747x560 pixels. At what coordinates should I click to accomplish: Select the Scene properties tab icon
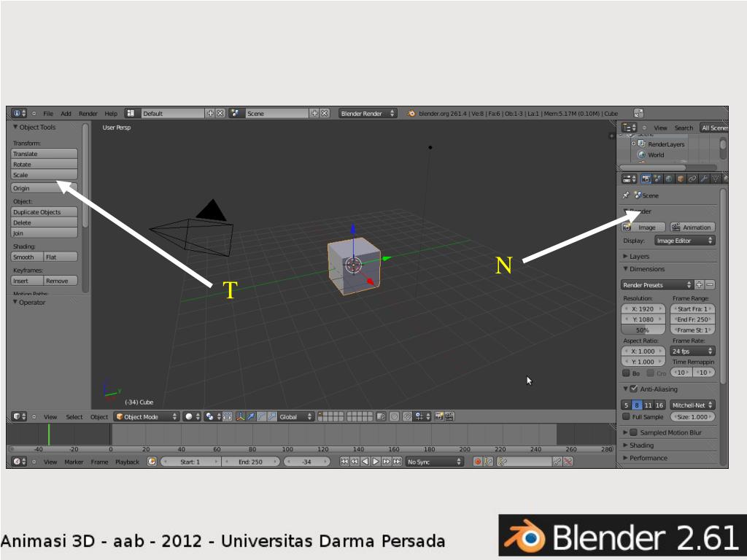(x=657, y=179)
